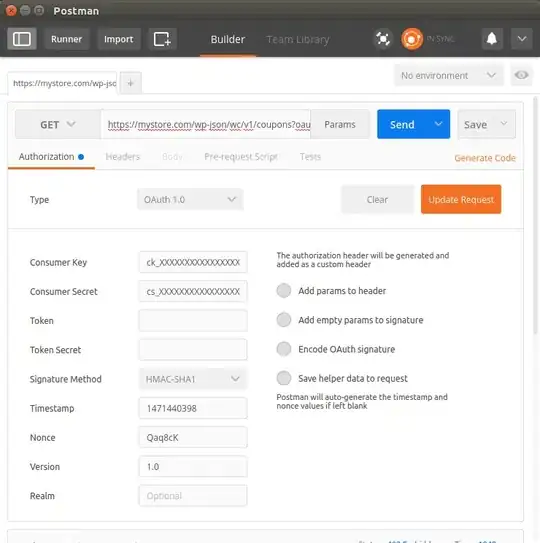Expand the Send button dropdown arrow

439,124
